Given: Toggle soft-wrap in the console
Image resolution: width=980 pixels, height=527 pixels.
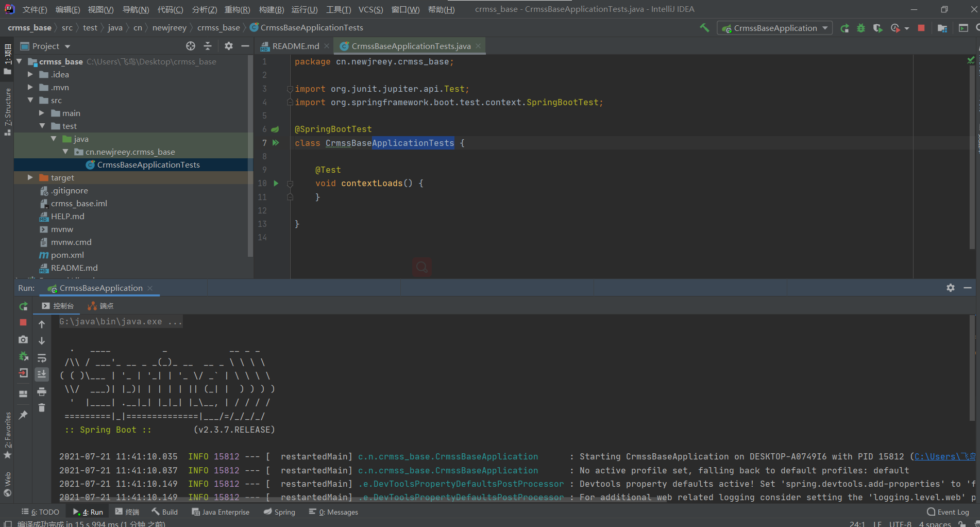Looking at the screenshot, I should click(x=42, y=358).
